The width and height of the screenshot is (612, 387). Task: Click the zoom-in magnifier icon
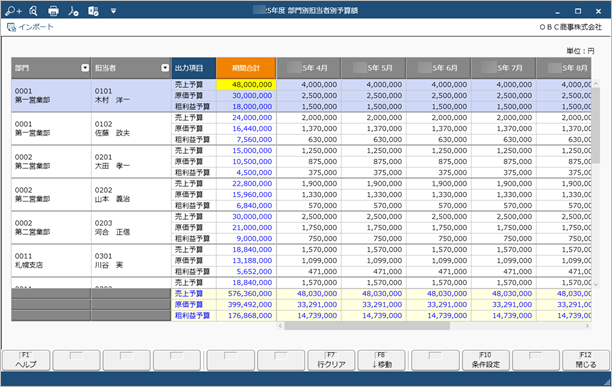pos(13,11)
